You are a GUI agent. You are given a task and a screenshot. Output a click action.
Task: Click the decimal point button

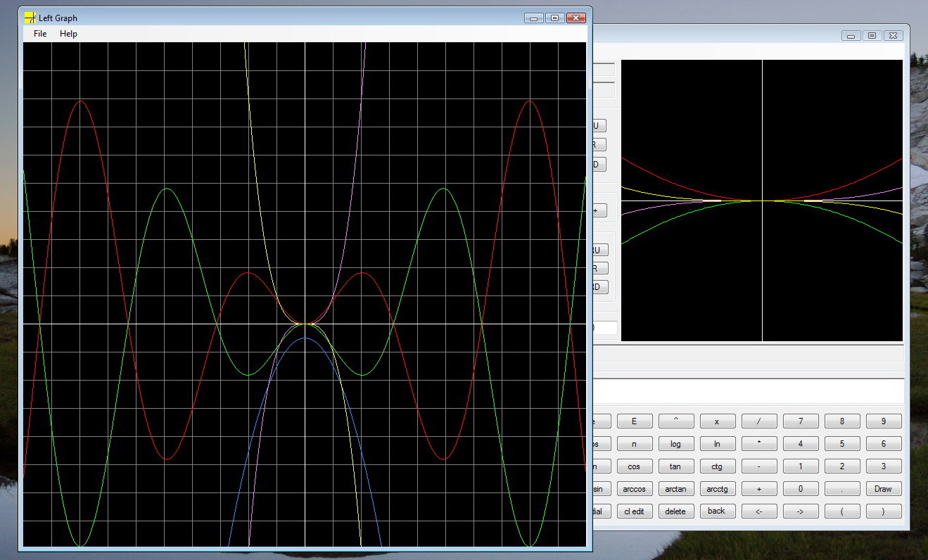pyautogui.click(x=841, y=489)
